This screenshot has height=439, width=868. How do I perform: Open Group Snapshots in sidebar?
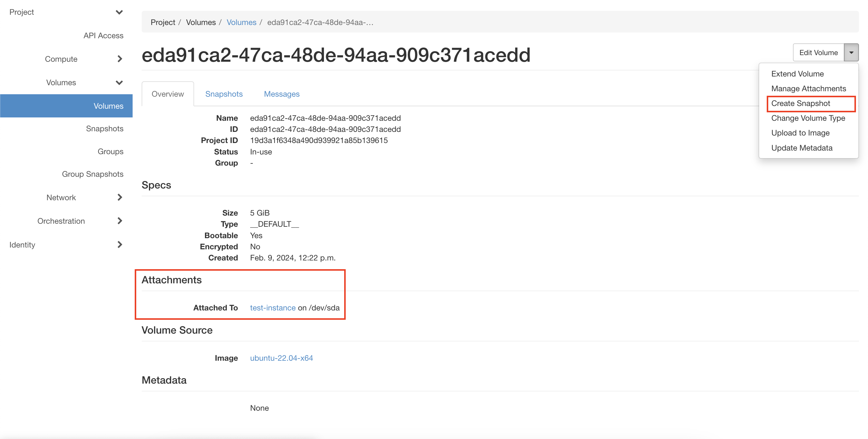pos(92,174)
